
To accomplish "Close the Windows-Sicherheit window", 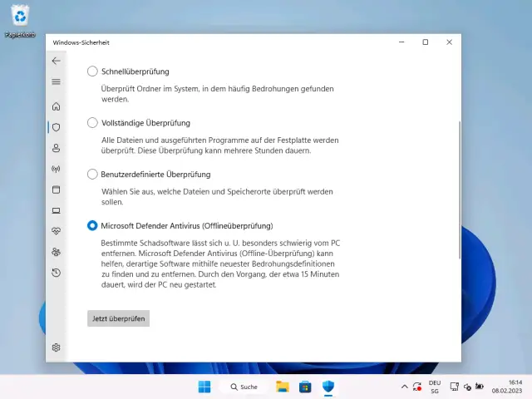I will point(449,42).
